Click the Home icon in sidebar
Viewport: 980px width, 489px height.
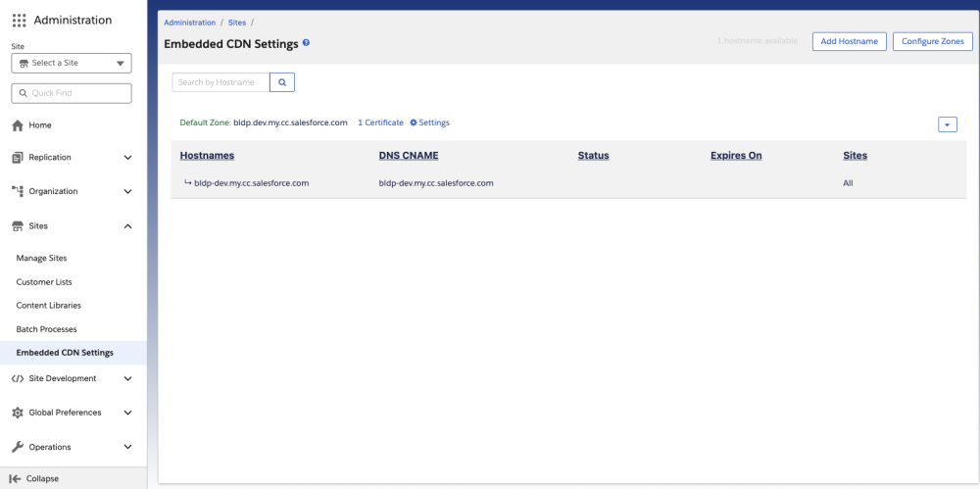pyautogui.click(x=18, y=125)
